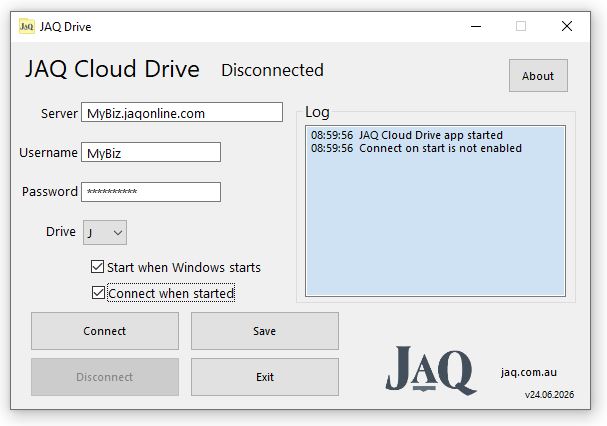The height and width of the screenshot is (426, 607).
Task: Close the JAQ Drive window
Action: point(567,26)
